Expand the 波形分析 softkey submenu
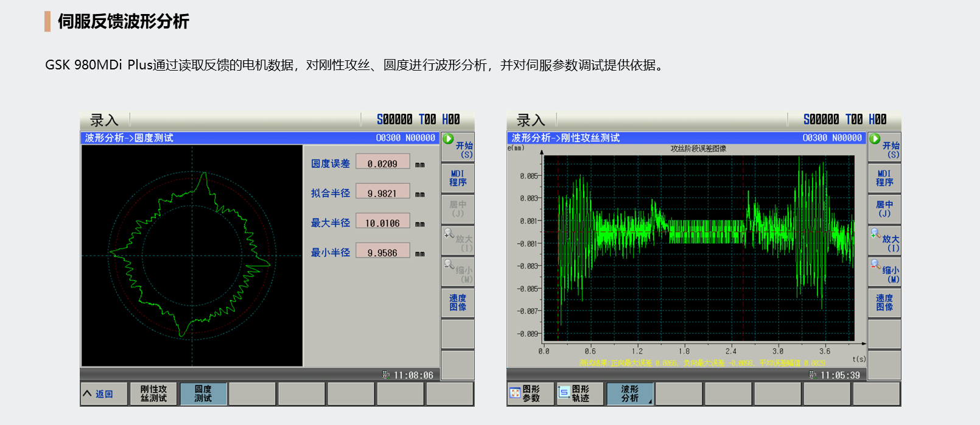This screenshot has width=980, height=425. coord(630,394)
